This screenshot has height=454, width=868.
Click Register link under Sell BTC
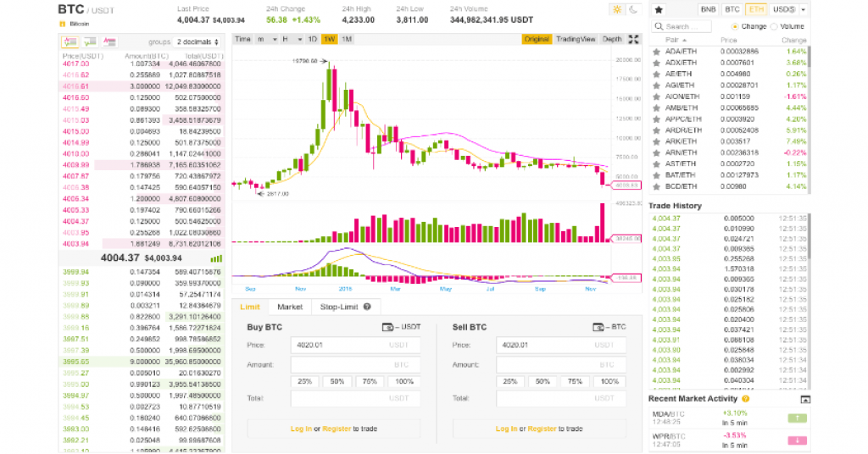542,429
